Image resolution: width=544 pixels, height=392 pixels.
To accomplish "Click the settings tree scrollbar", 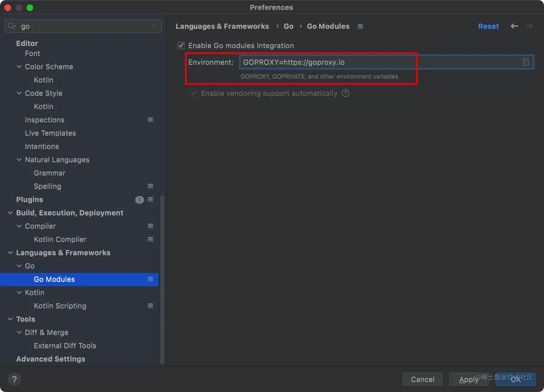I will click(x=162, y=279).
